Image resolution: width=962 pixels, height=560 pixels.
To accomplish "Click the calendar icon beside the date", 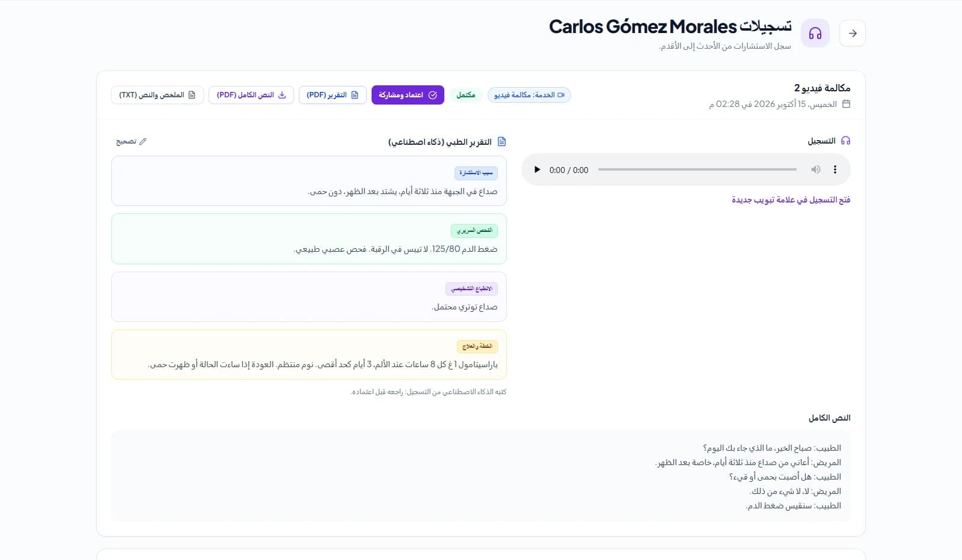I will [x=846, y=104].
